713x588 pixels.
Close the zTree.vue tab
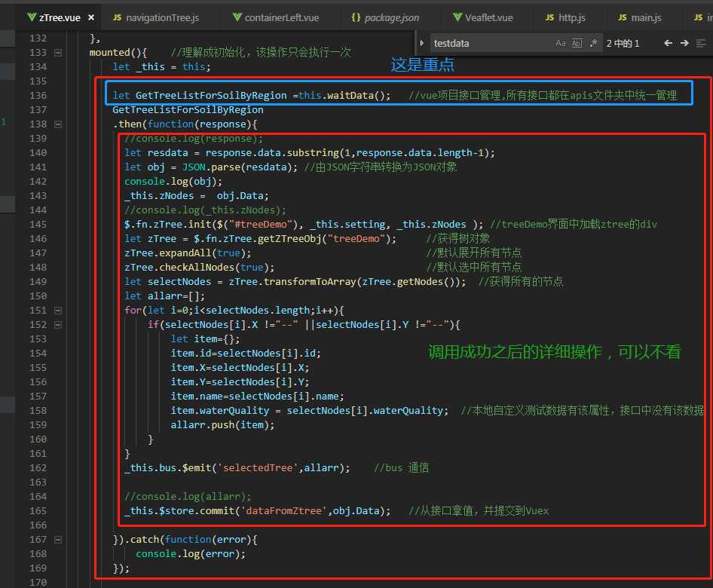coord(91,18)
